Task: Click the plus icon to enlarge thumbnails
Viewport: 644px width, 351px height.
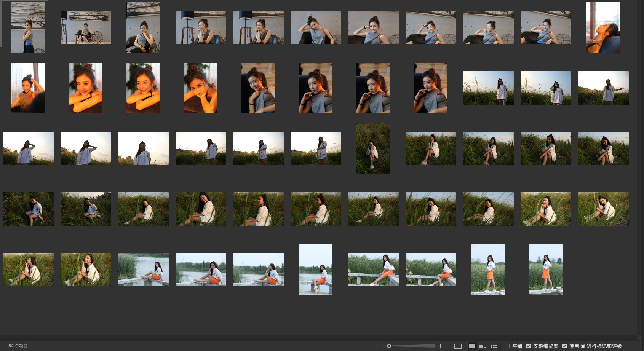Action: [441, 346]
